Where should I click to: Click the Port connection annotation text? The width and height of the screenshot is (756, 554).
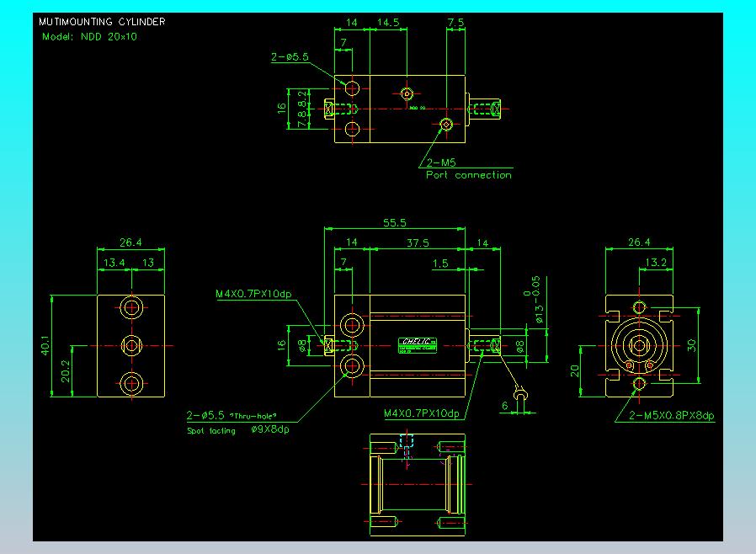[468, 175]
